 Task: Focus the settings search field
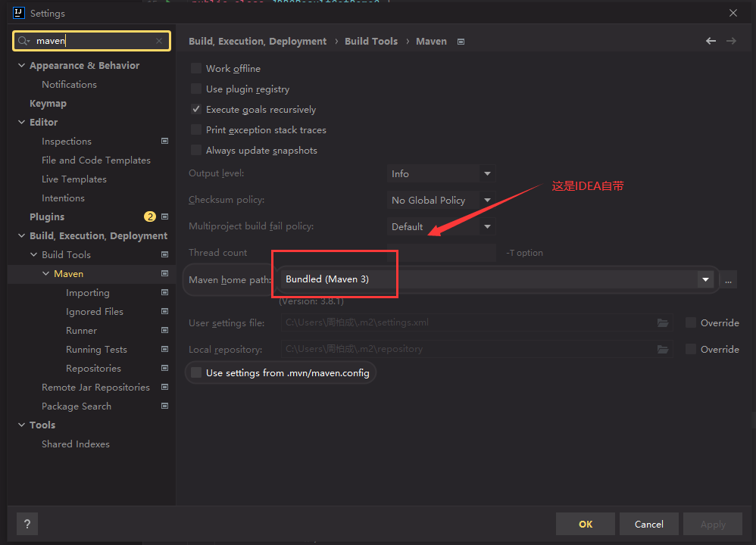[x=92, y=41]
